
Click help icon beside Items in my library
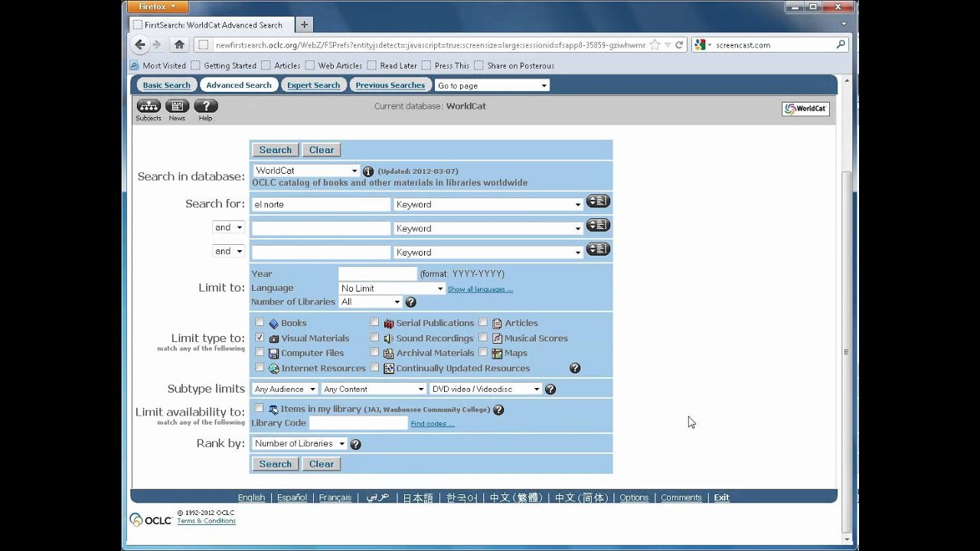click(498, 410)
